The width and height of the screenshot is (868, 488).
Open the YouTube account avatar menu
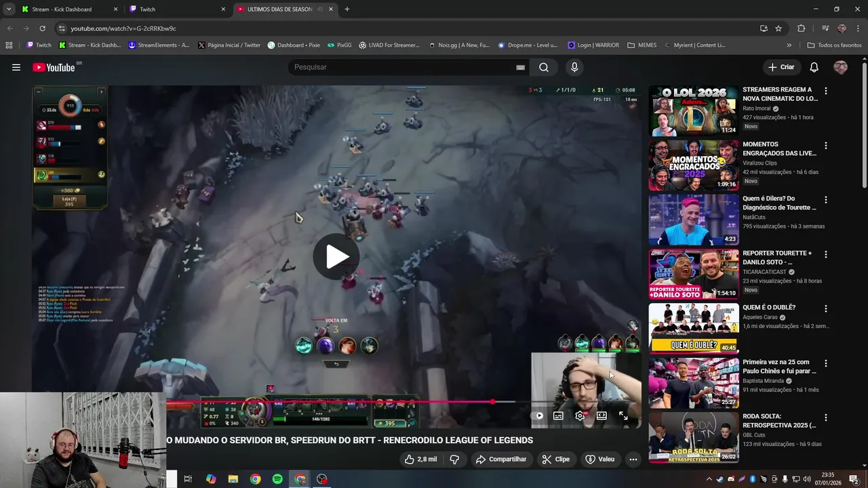point(840,67)
